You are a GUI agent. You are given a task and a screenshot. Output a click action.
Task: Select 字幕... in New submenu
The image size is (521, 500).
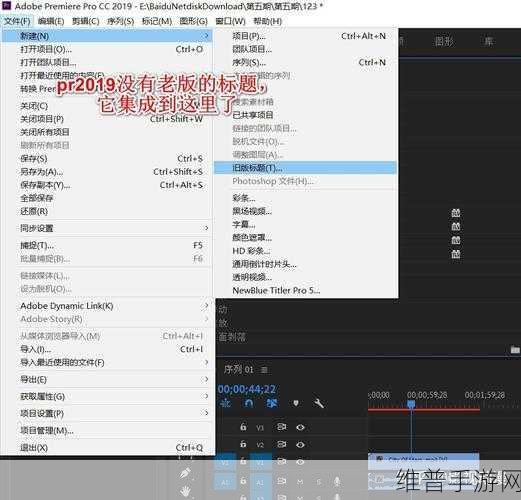(305, 224)
